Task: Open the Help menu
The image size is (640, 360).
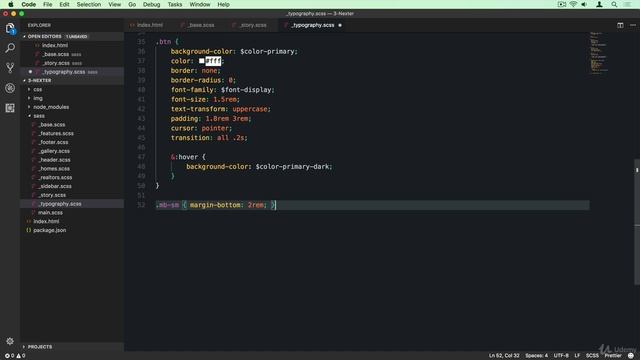Action: click(x=223, y=4)
